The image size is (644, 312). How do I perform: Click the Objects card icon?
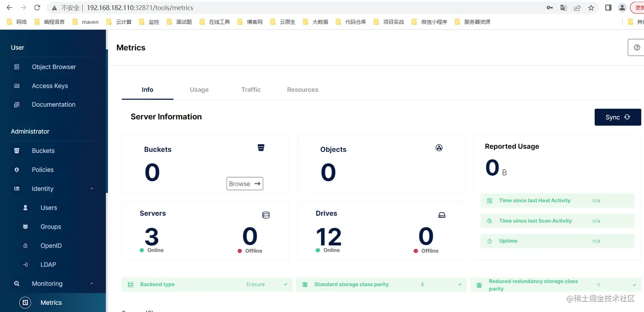point(439,147)
